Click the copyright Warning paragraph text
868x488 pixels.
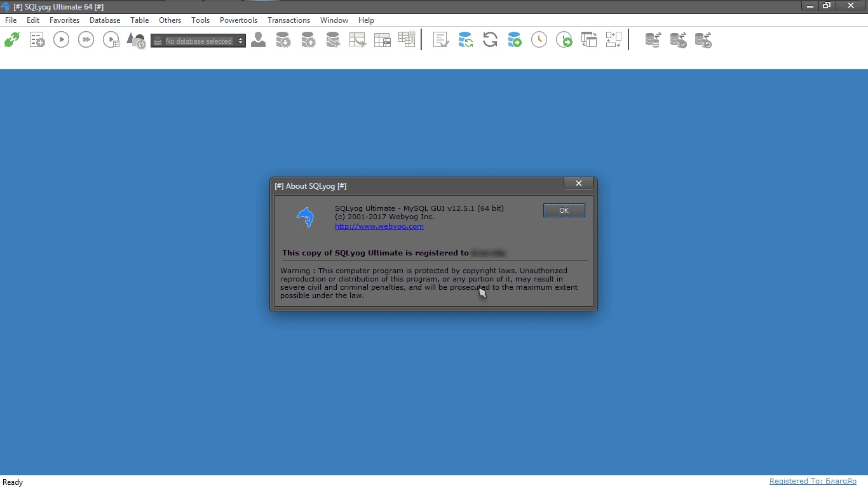429,283
